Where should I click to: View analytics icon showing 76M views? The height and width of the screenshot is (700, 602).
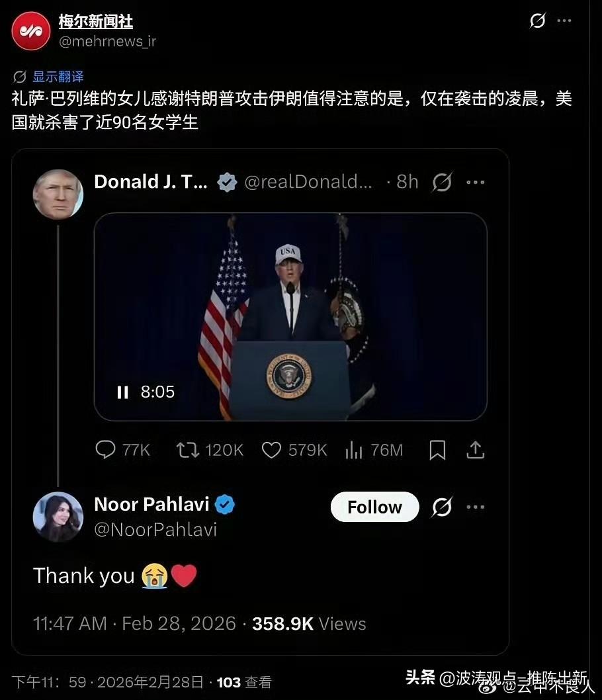click(x=353, y=450)
